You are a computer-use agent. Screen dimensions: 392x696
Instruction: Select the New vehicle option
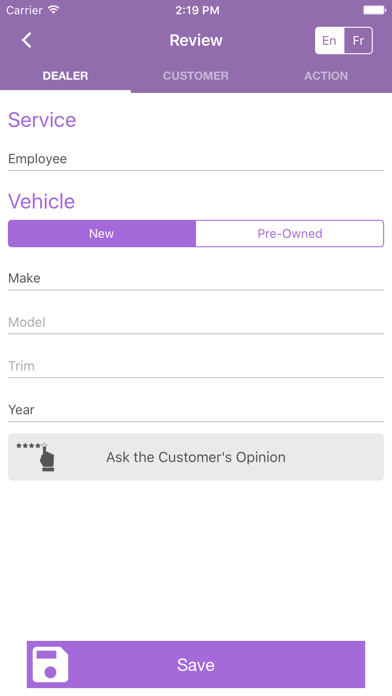[102, 233]
